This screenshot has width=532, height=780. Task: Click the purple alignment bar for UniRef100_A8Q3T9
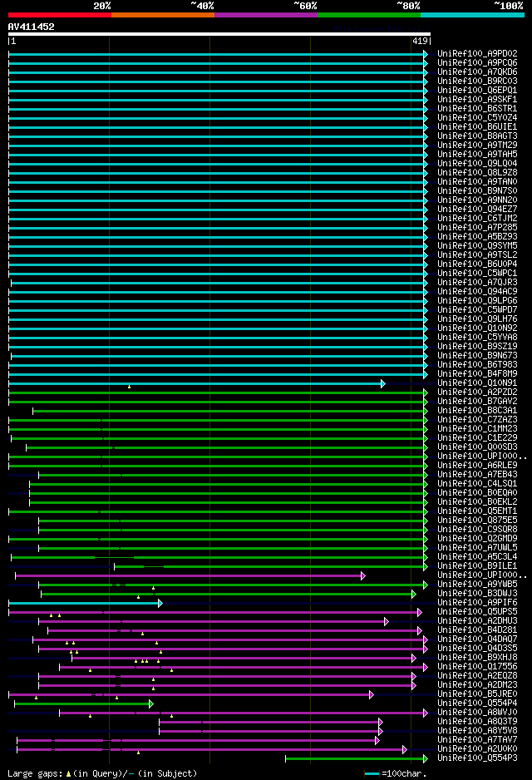[x=269, y=723]
